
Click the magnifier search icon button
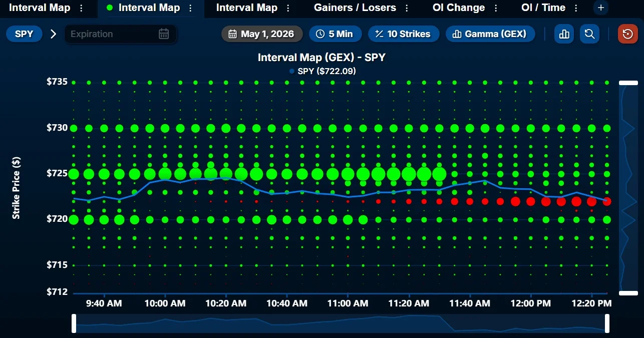(590, 34)
